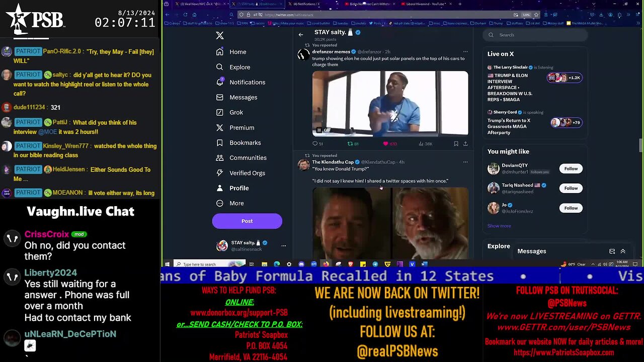
Task: Open a new browser tab
Action: [x=459, y=4]
